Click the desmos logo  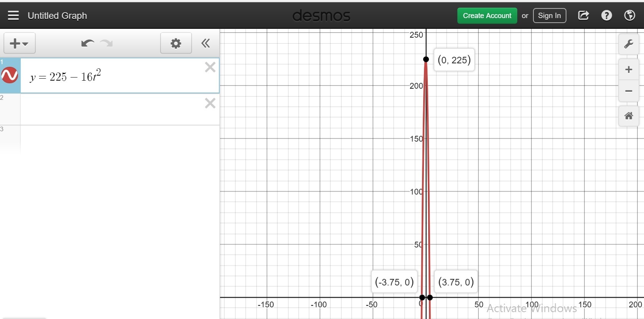tap(321, 16)
